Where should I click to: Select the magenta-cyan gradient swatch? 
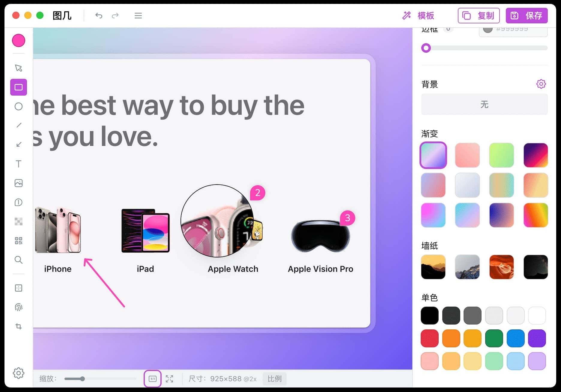coord(433,215)
